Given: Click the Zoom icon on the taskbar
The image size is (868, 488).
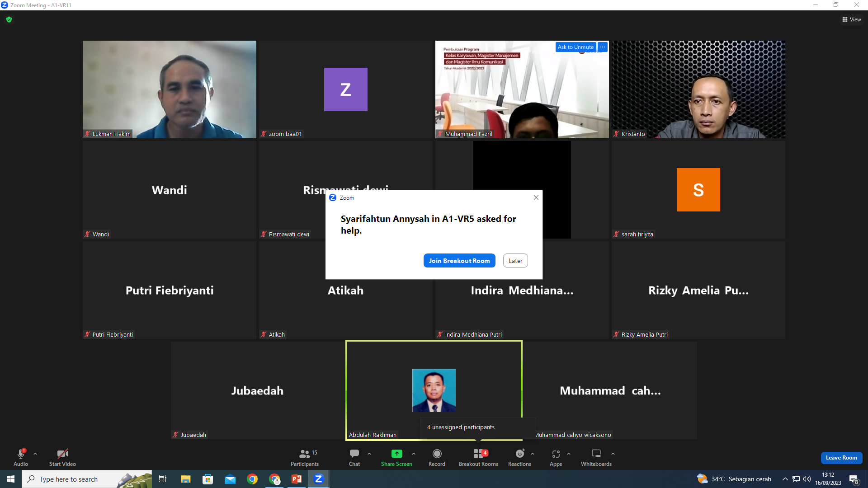Looking at the screenshot, I should coord(319,479).
